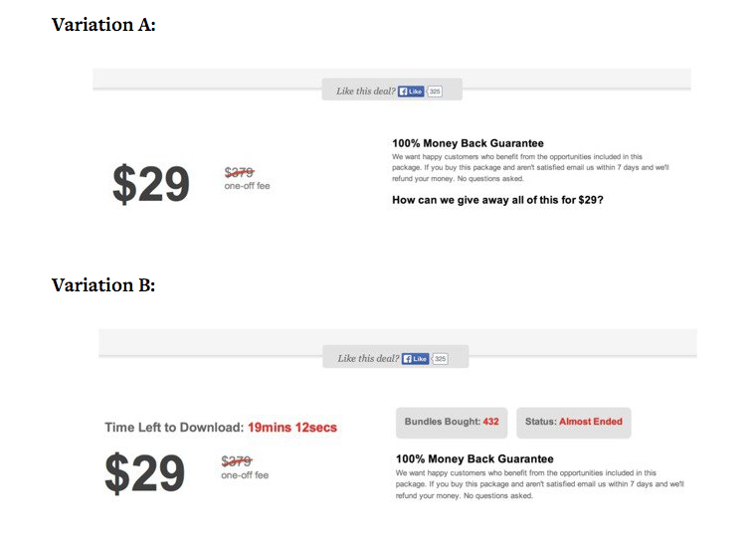This screenshot has width=756, height=538.
Task: Click the 'Time Left to Download' label
Action: point(174,428)
